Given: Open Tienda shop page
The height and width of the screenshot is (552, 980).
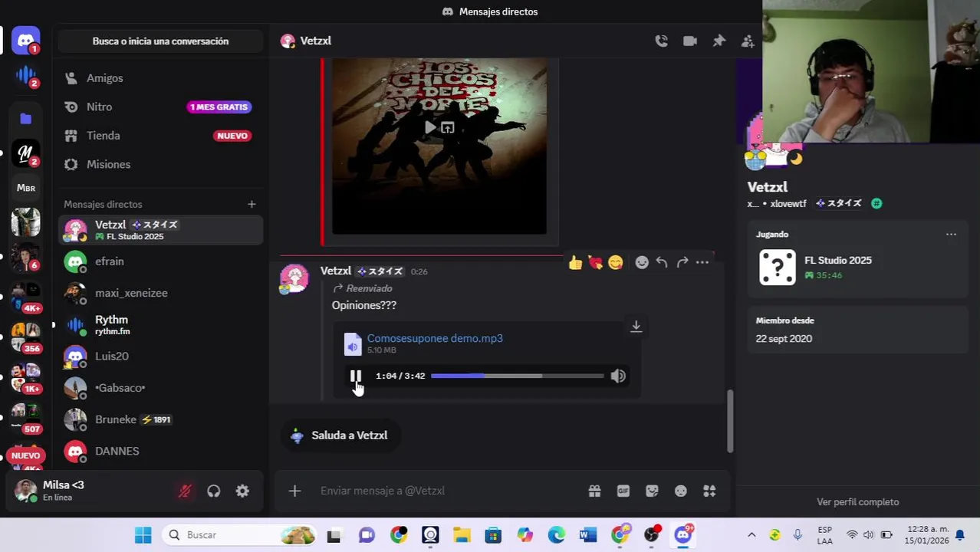Looking at the screenshot, I should [x=160, y=136].
